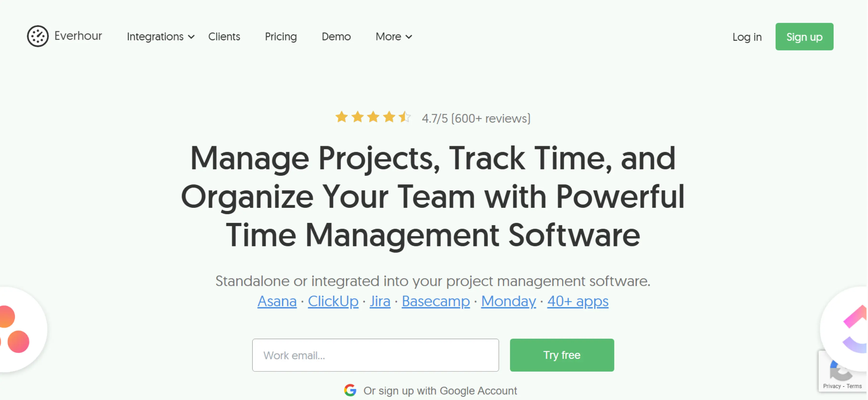
Task: Open the Asana integration link
Action: 277,301
